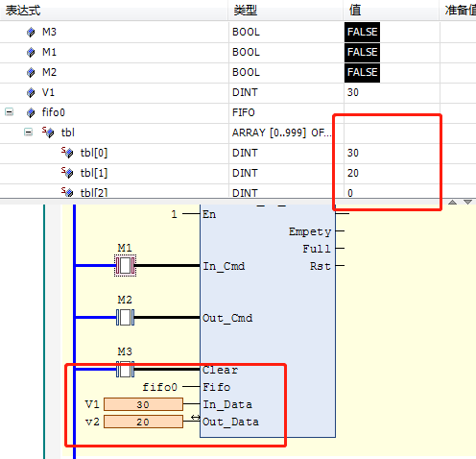Screen dimensions: 476x459
Task: Select the tbl[1] row name
Action: (x=94, y=173)
